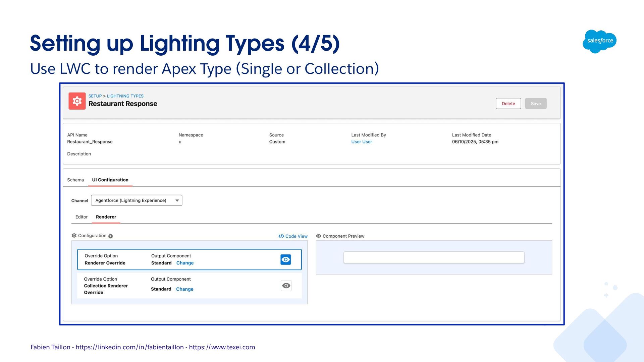Select the Renderer sub-tab
The image size is (644, 362).
point(106,217)
